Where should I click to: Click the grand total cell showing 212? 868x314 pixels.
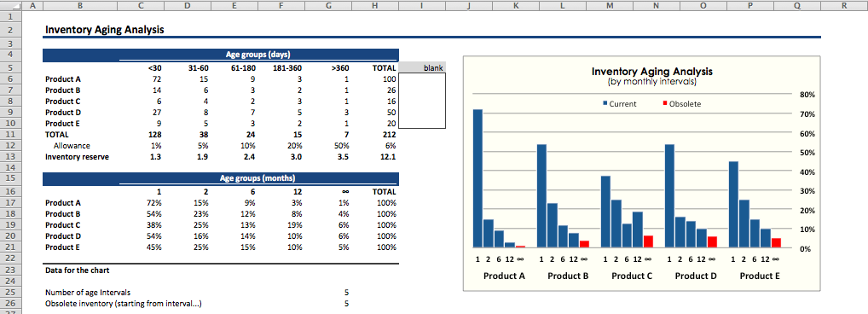click(390, 134)
